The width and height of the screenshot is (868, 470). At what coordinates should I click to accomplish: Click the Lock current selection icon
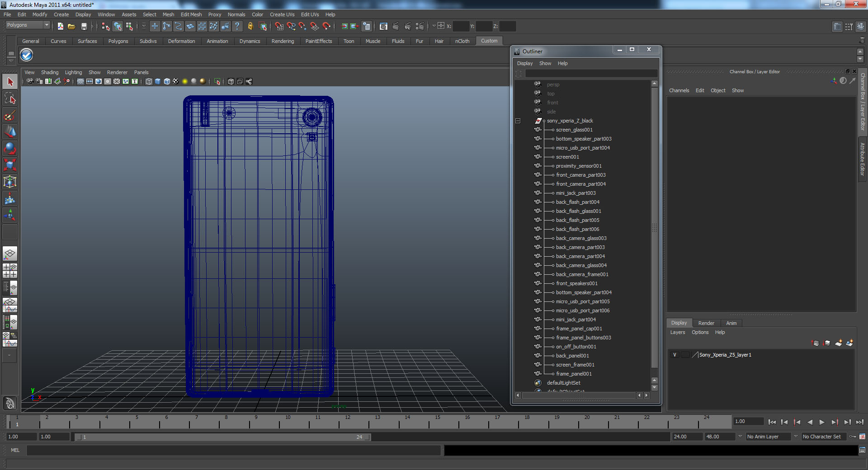click(250, 26)
